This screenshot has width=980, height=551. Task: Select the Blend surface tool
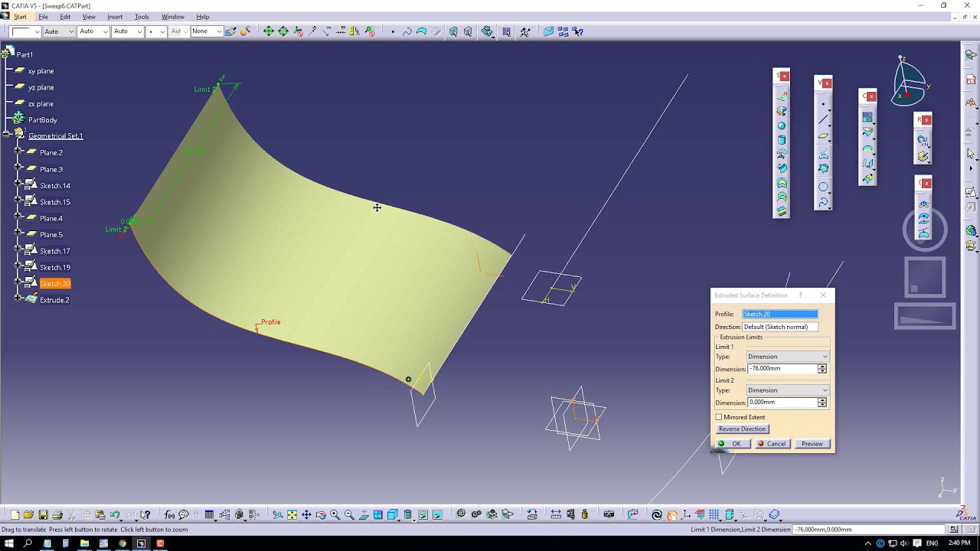782,210
